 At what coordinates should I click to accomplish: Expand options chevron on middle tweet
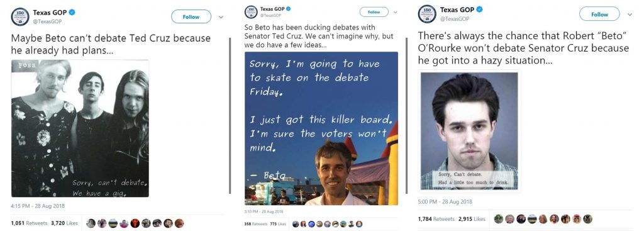pos(395,13)
